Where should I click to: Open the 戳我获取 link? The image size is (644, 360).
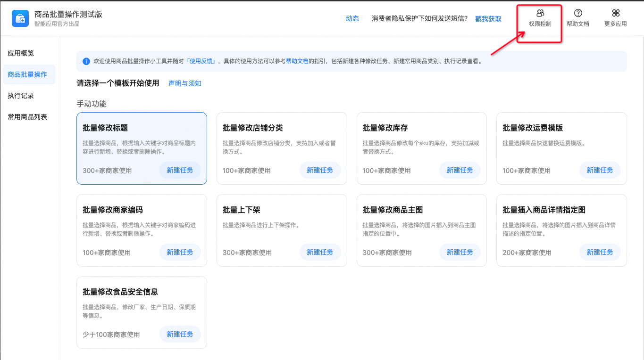click(488, 19)
